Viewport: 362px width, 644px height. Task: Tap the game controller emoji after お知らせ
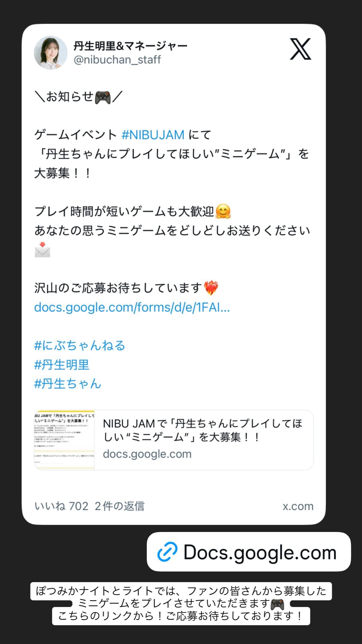point(103,97)
